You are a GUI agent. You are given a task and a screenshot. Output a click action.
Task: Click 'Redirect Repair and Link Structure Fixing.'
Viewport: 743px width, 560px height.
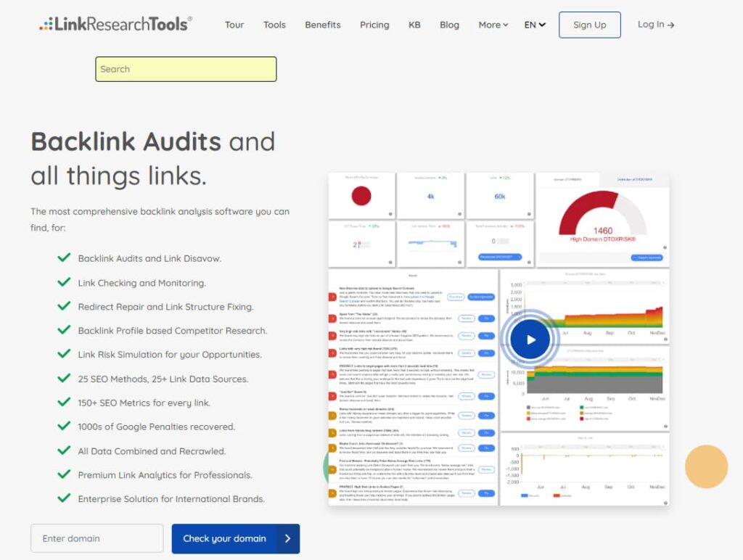(166, 307)
